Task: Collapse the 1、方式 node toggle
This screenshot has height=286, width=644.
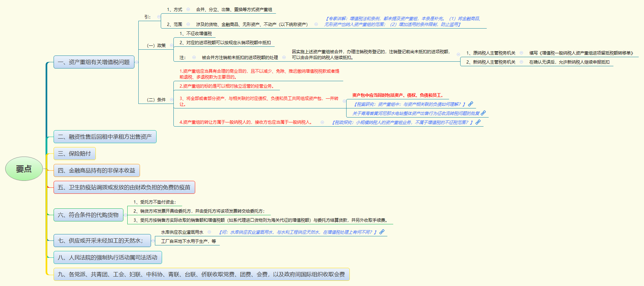Action: (188, 9)
